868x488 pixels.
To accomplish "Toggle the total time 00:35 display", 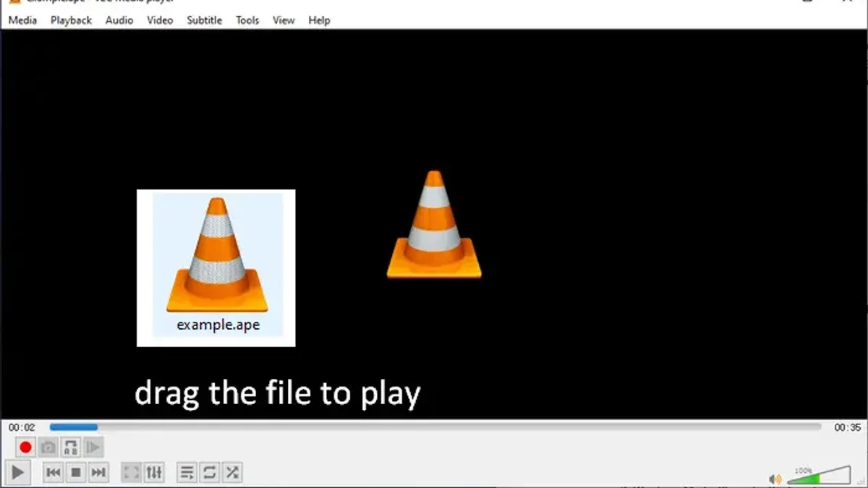I will (x=847, y=427).
